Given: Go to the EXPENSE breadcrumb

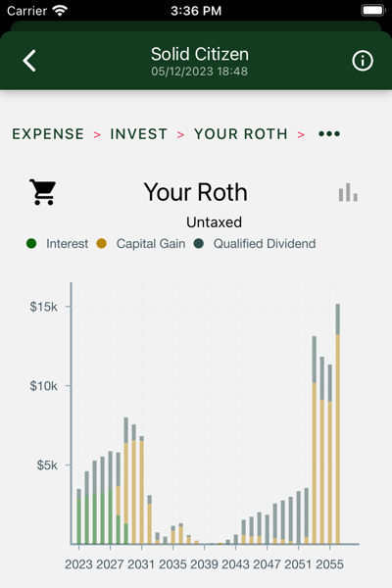Looking at the screenshot, I should (48, 134).
